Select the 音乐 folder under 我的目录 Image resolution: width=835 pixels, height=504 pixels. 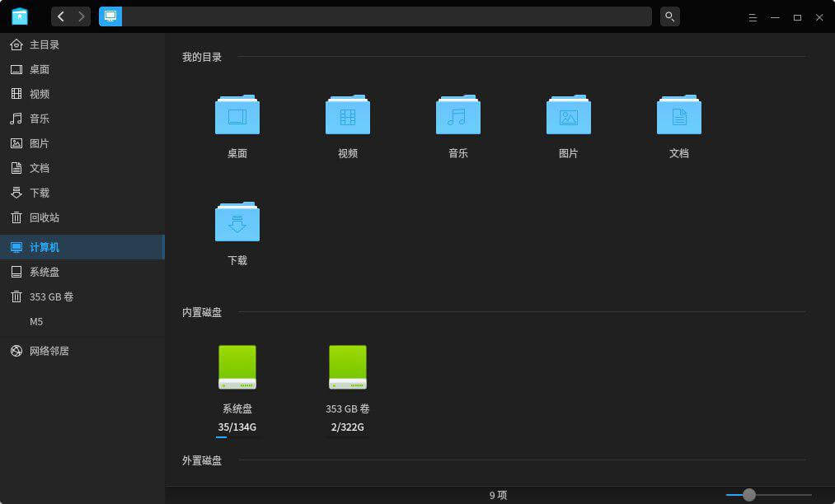[458, 127]
